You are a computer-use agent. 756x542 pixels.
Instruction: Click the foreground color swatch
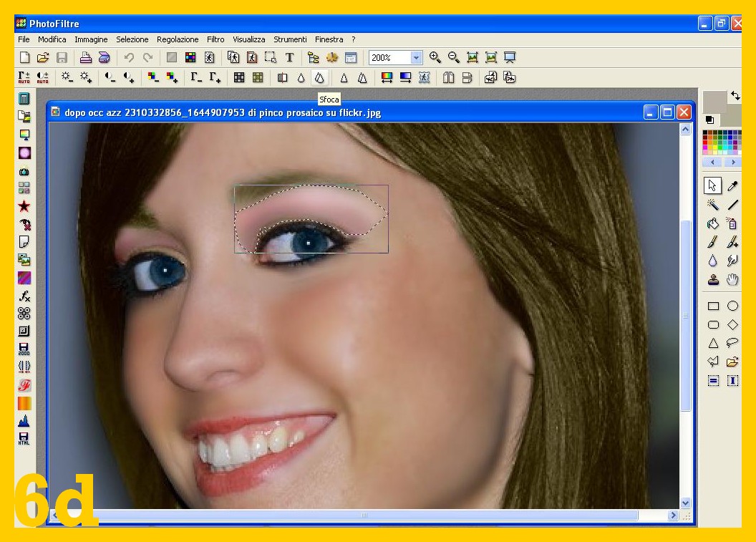pos(716,102)
